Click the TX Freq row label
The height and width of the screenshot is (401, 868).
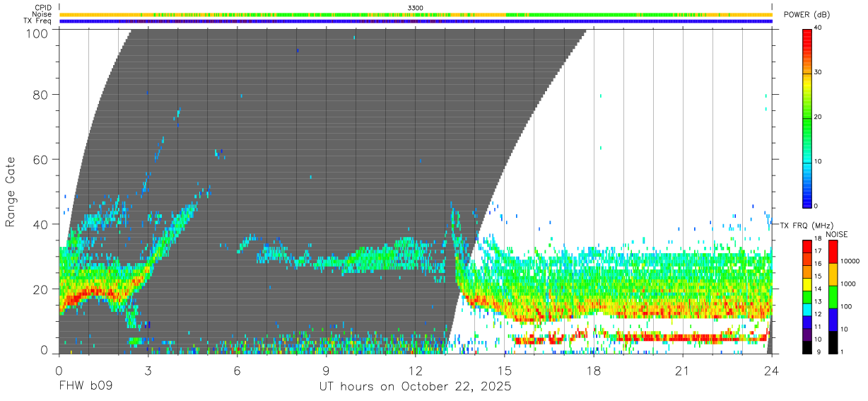[38, 21]
